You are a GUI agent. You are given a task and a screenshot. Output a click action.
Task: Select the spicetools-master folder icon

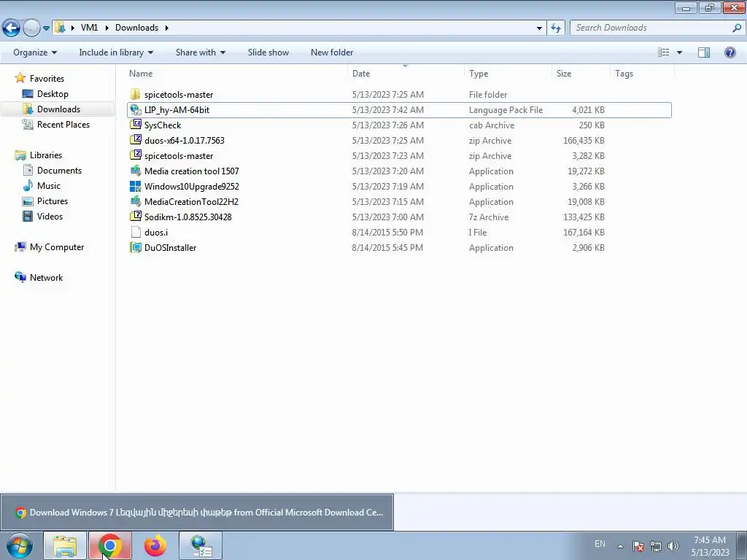pos(136,94)
